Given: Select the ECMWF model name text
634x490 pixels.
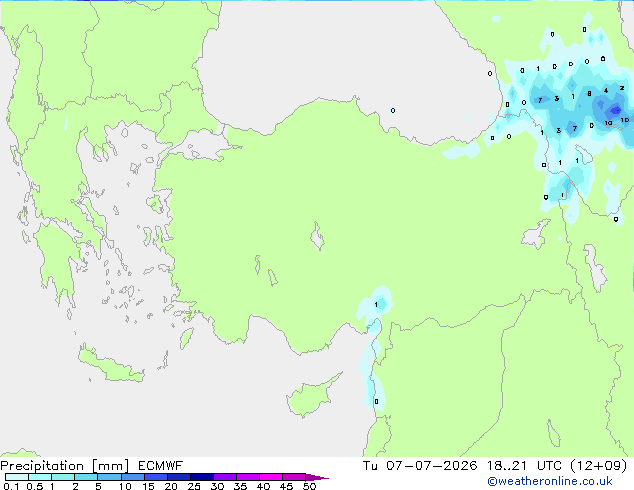Looking at the screenshot, I should [x=161, y=466].
